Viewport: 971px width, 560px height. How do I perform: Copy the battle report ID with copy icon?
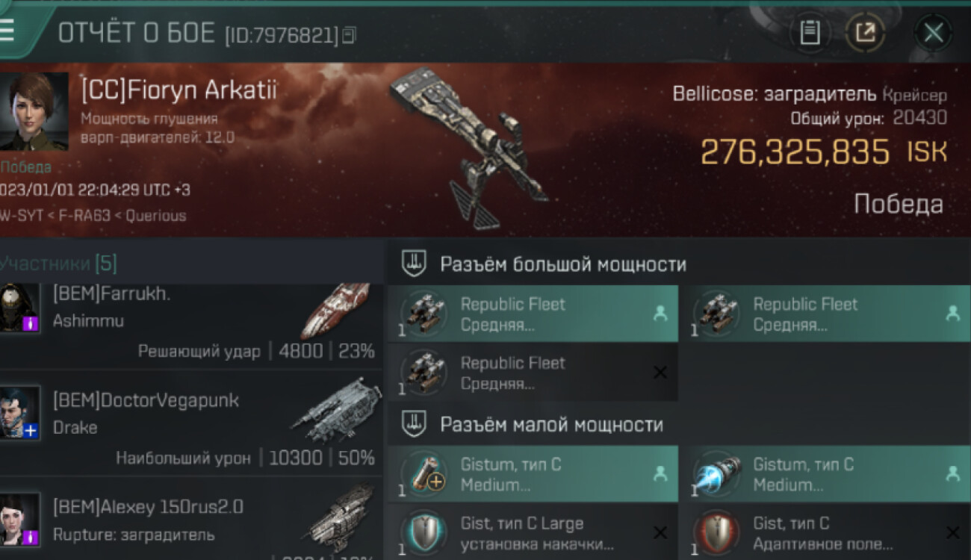pos(349,34)
